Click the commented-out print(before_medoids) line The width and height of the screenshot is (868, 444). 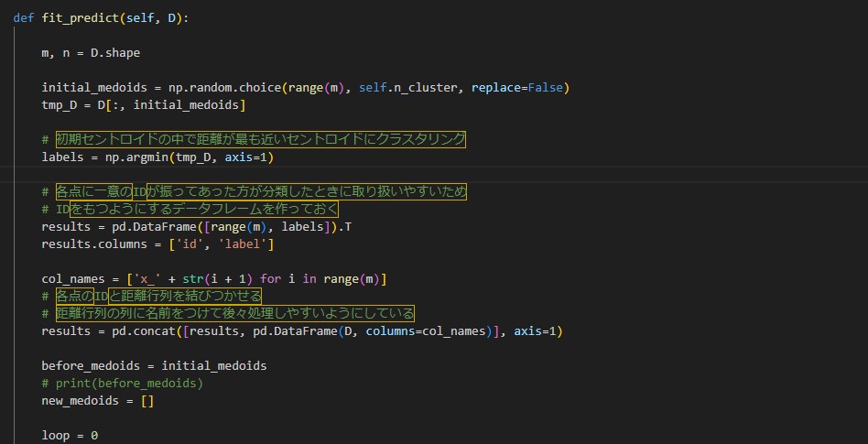point(122,384)
